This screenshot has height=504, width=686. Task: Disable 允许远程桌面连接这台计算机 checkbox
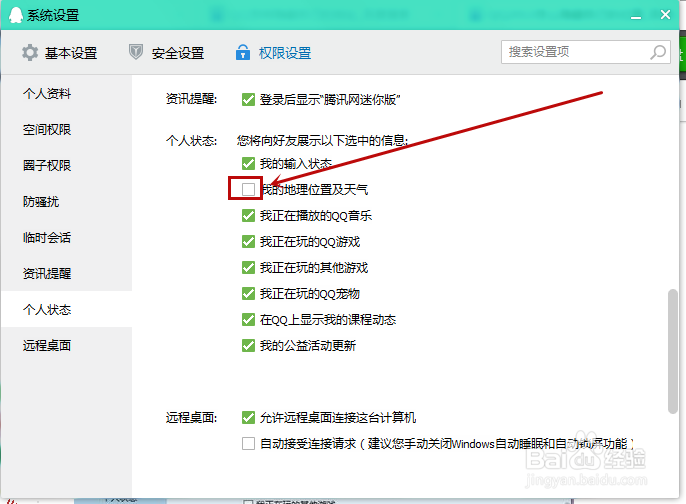(x=248, y=417)
